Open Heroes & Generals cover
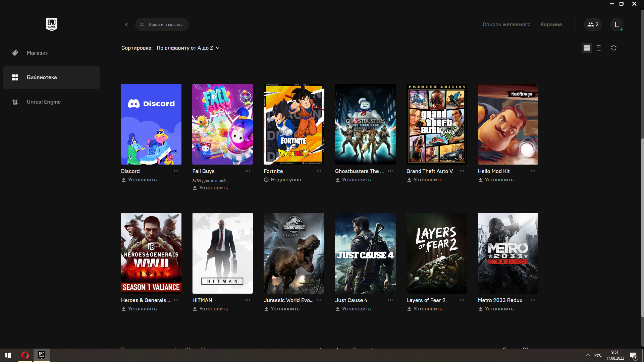Viewport: 644px width, 362px height. (x=151, y=253)
